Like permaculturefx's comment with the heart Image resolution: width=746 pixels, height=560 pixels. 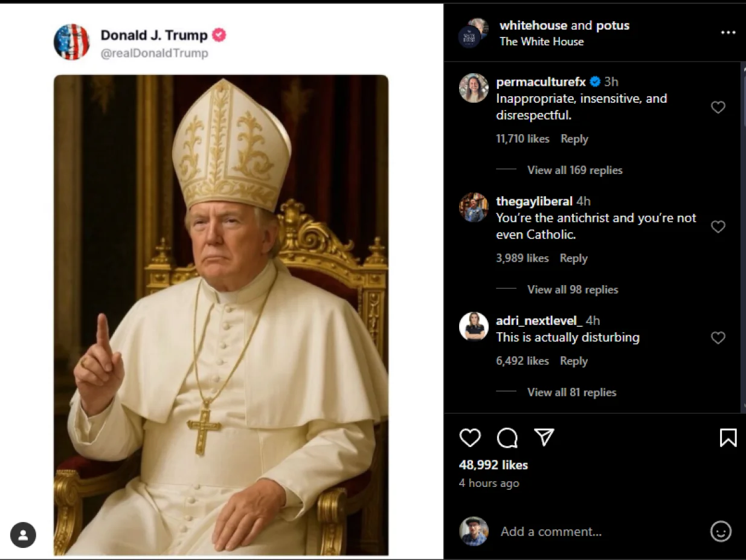(x=718, y=107)
